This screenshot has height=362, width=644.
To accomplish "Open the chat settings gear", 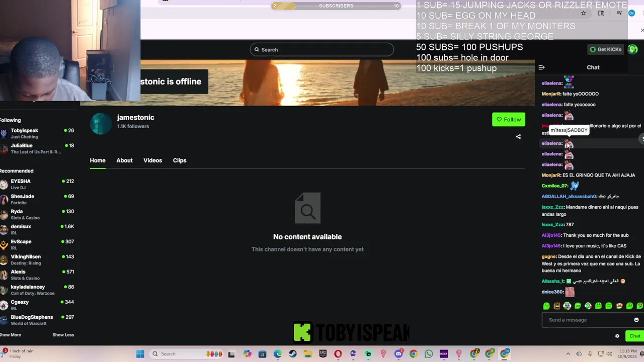I will (617, 336).
